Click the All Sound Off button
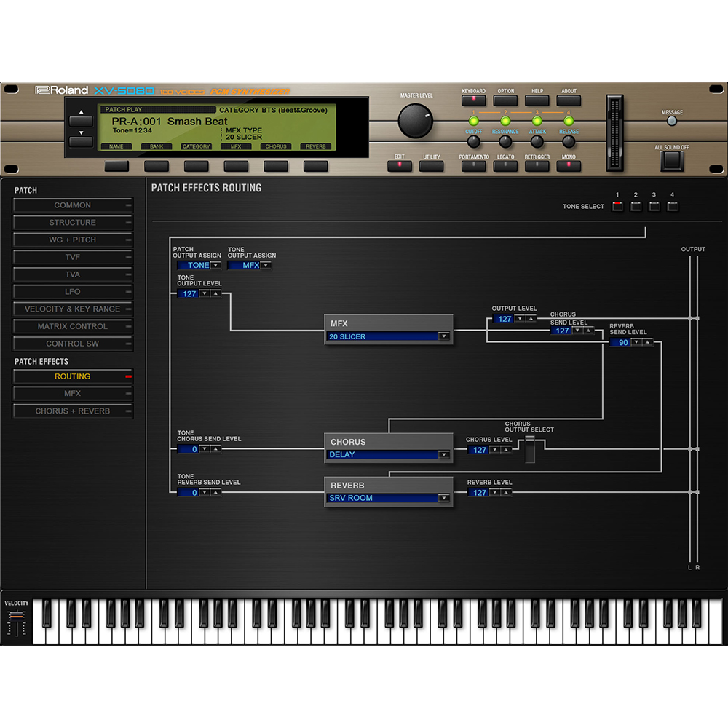 tap(672, 161)
